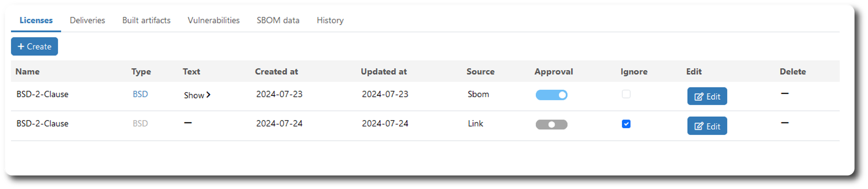868x189 pixels.
Task: View the History tab
Action: (x=330, y=20)
